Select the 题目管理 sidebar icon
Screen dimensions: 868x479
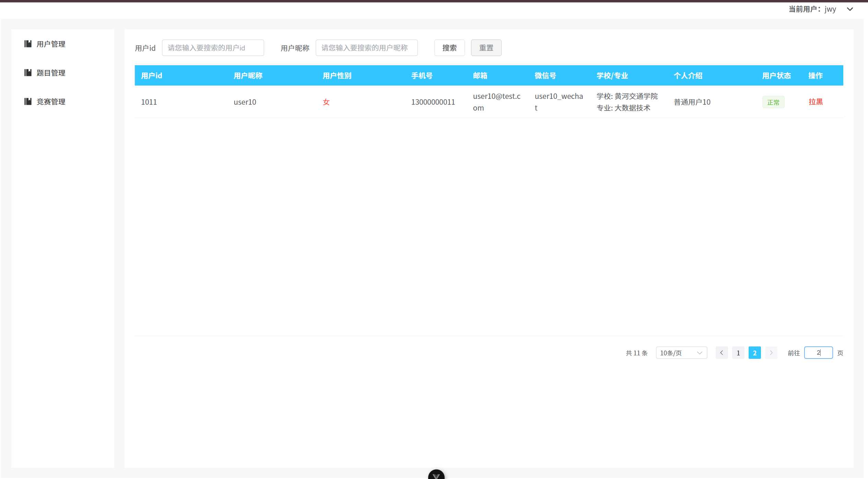28,72
